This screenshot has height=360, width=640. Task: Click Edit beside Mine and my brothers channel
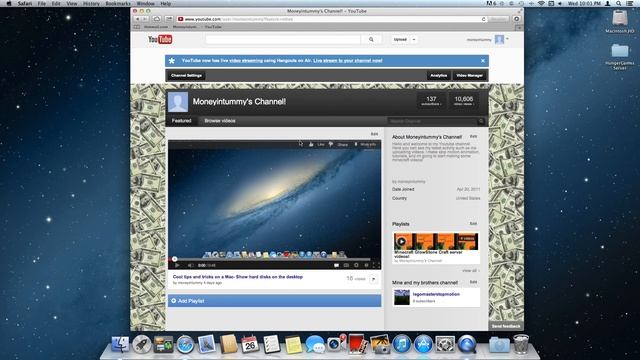(473, 282)
